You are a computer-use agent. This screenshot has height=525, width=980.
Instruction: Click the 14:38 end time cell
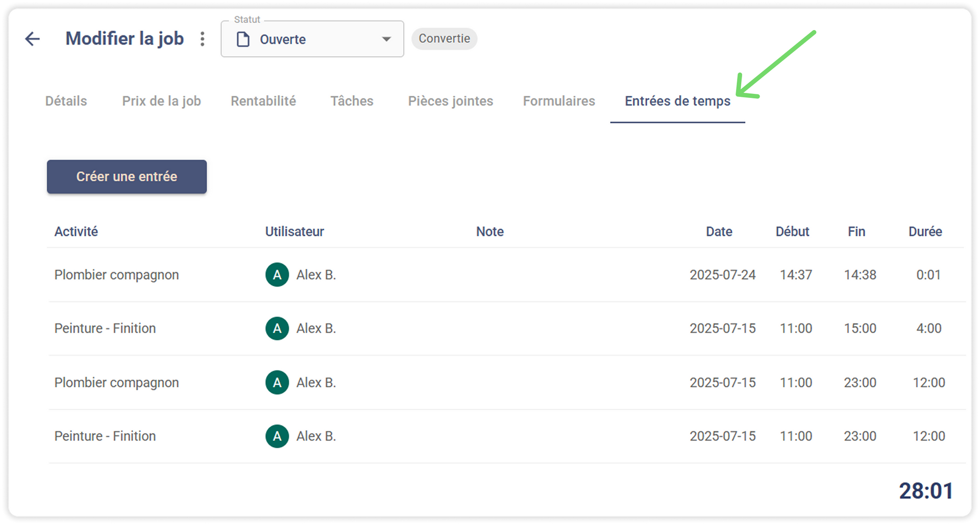(x=860, y=275)
